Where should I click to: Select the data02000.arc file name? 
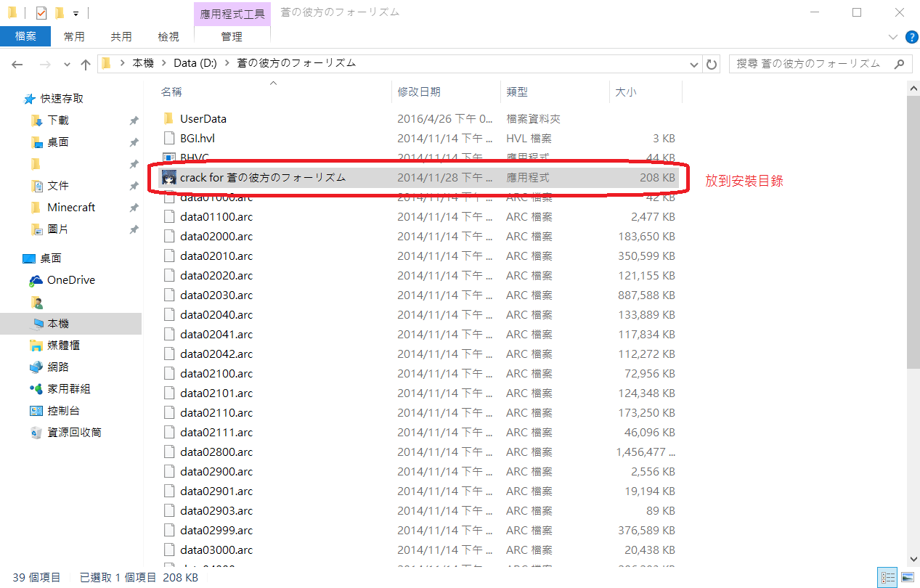tap(216, 236)
